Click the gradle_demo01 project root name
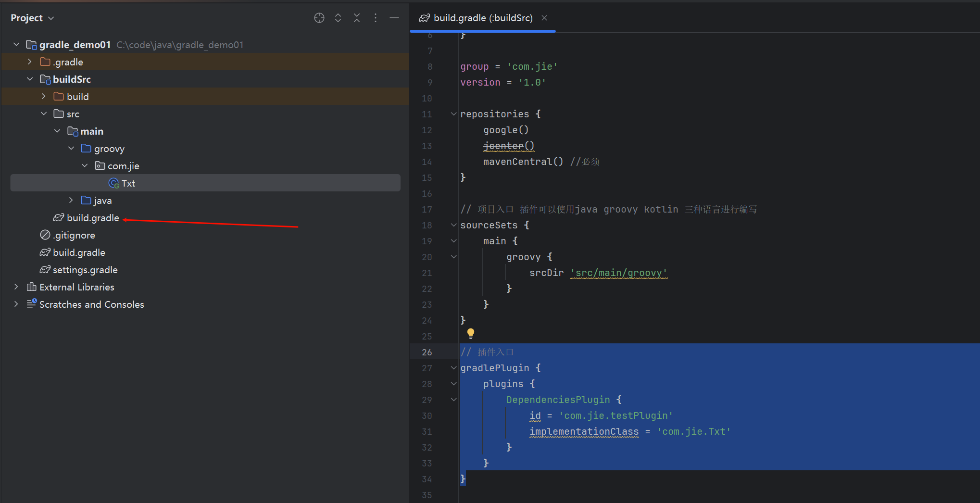 75,45
